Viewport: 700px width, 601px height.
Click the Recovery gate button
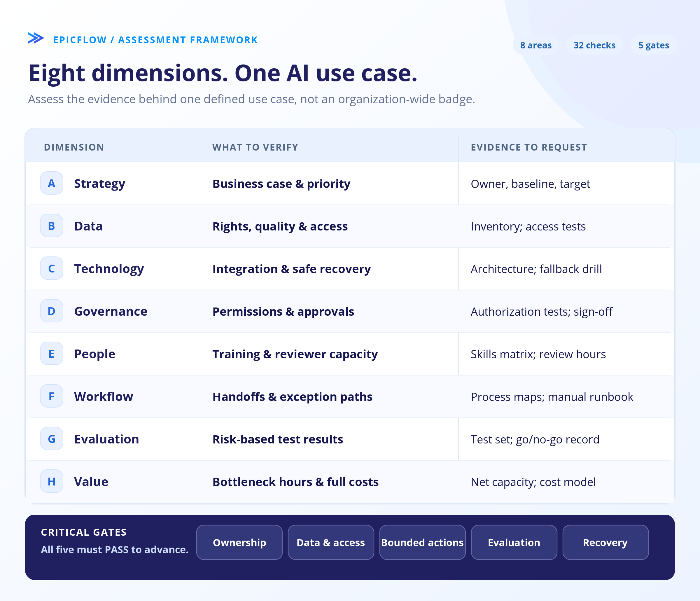point(605,542)
